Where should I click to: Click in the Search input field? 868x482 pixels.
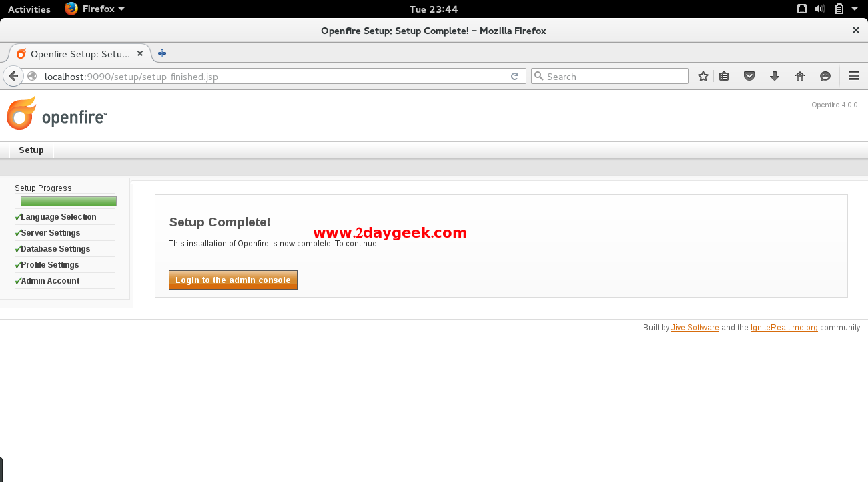(609, 77)
